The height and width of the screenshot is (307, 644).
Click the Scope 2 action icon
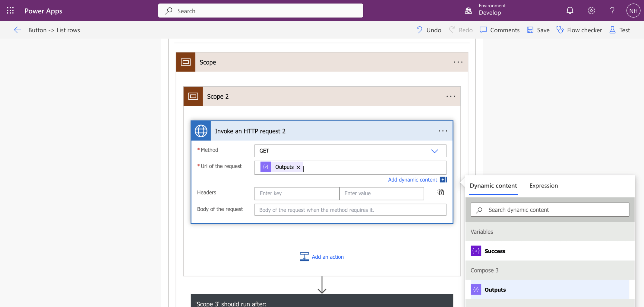point(193,96)
